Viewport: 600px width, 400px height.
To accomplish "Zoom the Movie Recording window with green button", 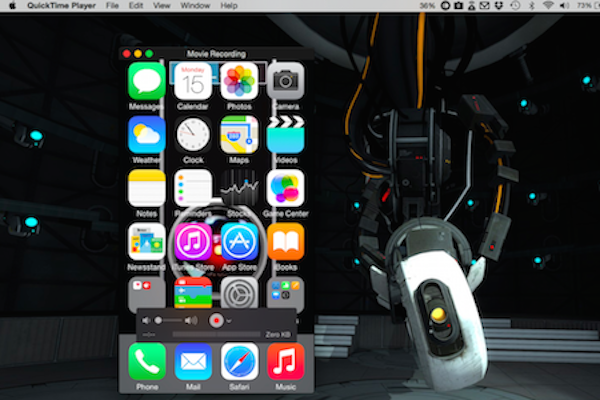I will click(x=149, y=54).
